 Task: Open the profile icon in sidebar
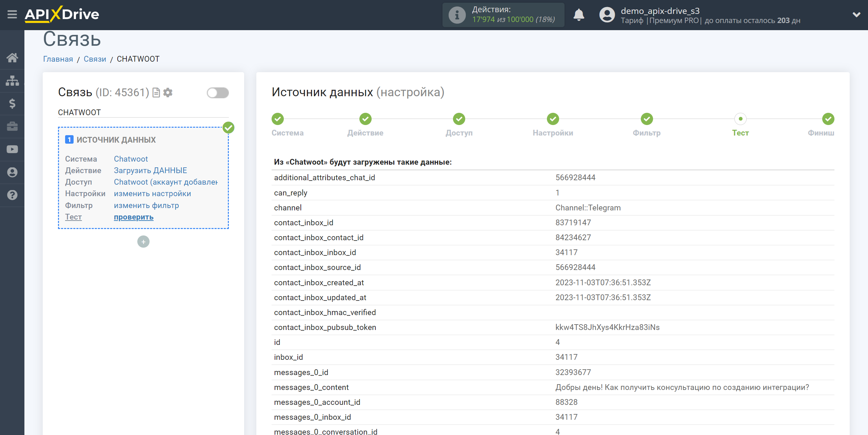12,172
